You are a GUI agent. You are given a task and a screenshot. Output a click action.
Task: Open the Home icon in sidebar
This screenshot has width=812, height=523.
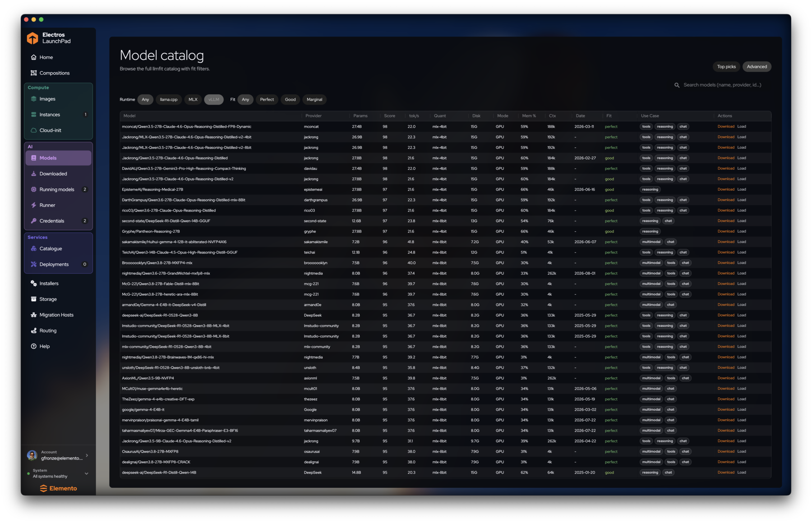[33, 57]
